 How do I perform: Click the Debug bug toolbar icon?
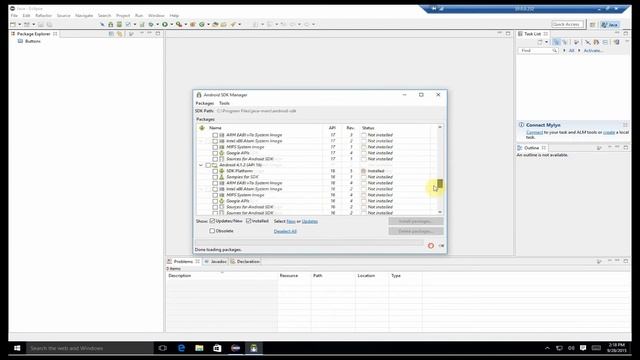click(151, 24)
